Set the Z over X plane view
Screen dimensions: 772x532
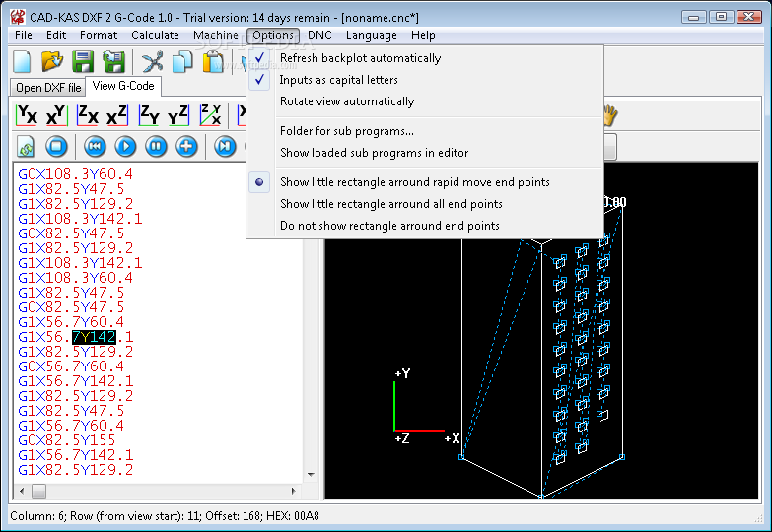88,115
